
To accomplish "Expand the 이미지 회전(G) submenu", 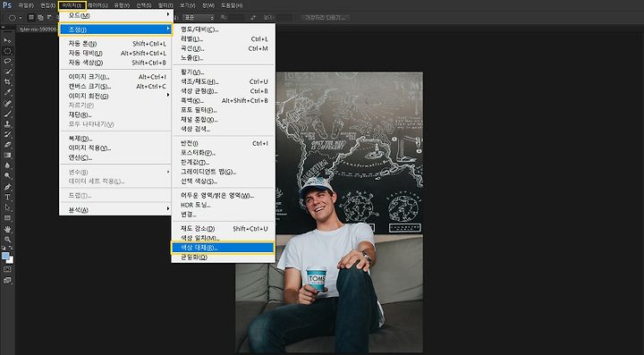I will (115, 96).
